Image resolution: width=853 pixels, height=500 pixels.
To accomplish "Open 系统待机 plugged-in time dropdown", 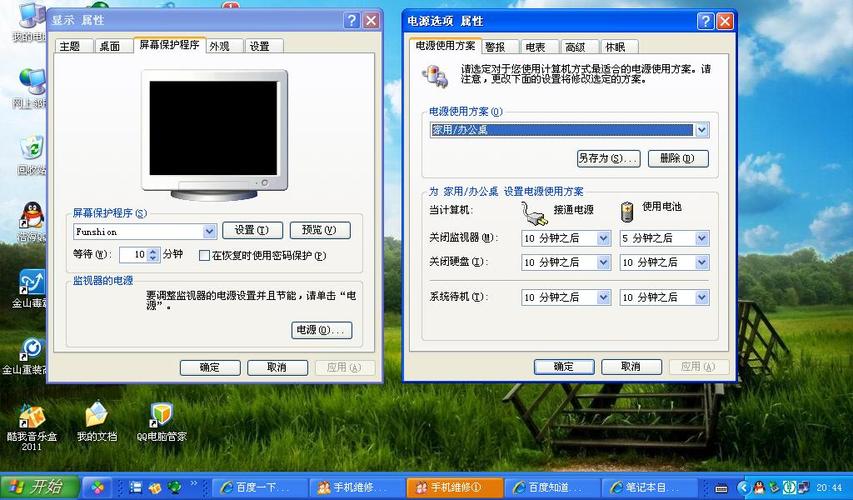I will click(x=603, y=298).
